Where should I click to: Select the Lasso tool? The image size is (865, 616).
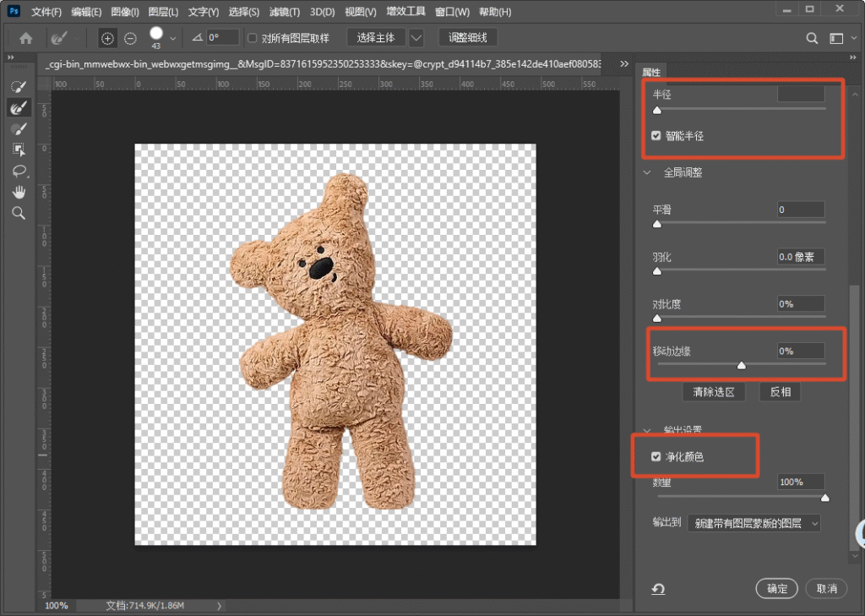coord(19,171)
